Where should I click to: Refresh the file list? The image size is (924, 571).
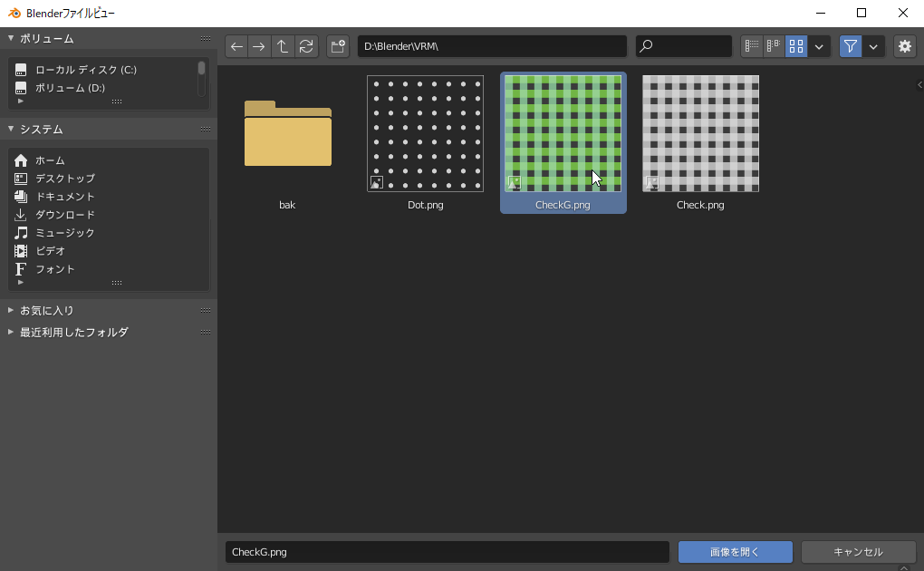click(306, 46)
